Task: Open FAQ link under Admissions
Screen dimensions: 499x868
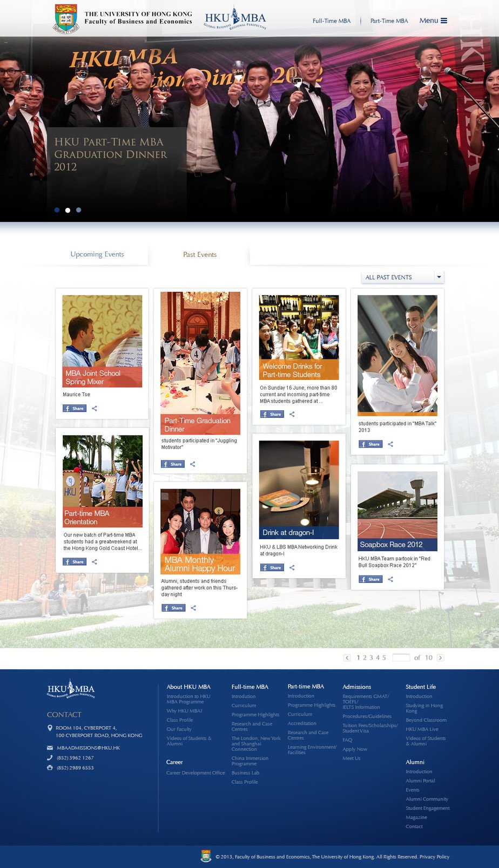Action: pyautogui.click(x=347, y=740)
